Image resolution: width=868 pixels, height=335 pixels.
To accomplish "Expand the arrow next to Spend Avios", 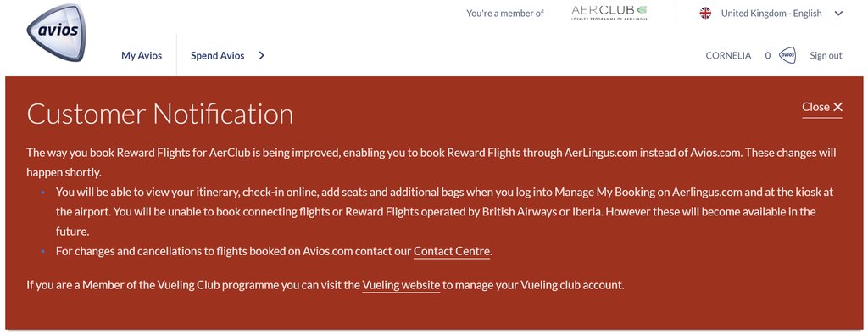I will [261, 55].
